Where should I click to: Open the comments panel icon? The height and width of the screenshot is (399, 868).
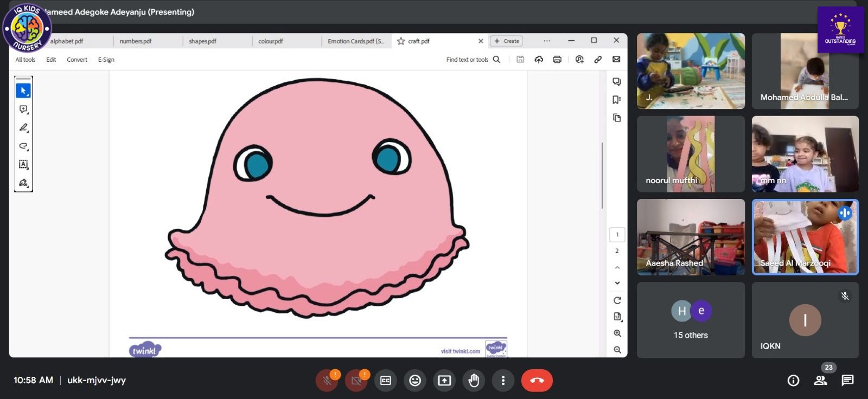[617, 82]
